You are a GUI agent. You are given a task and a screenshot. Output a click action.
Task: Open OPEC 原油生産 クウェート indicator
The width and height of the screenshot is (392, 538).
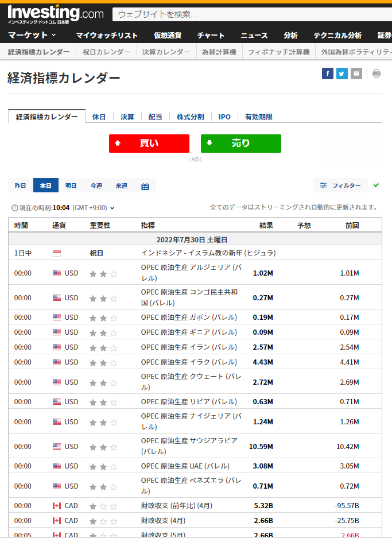[191, 382]
